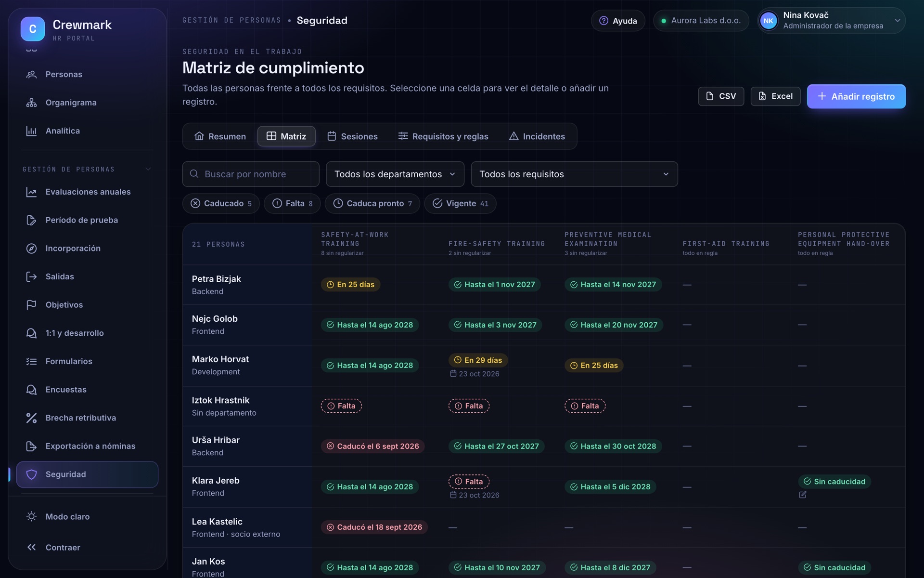Open the Ayuda help button

pyautogui.click(x=618, y=21)
